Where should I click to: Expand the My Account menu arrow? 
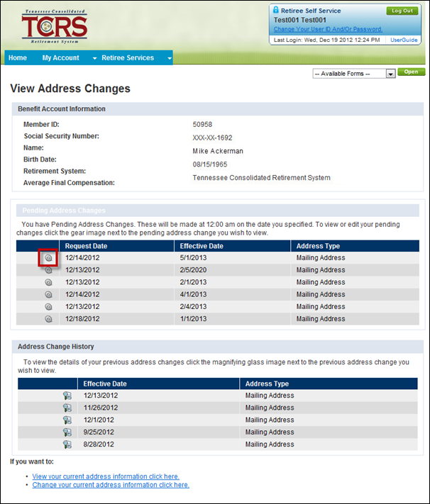coord(94,58)
